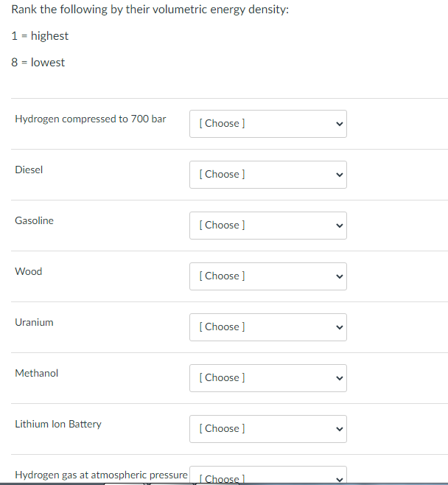Click the 'Lithium Ion Battery' label text

[x=58, y=424]
